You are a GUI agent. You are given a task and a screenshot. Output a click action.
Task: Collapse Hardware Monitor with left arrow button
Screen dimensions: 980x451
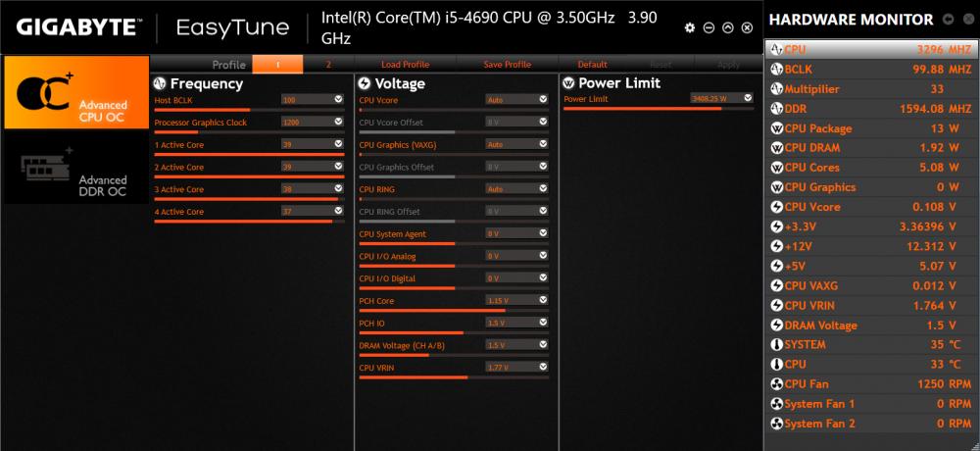pos(948,20)
